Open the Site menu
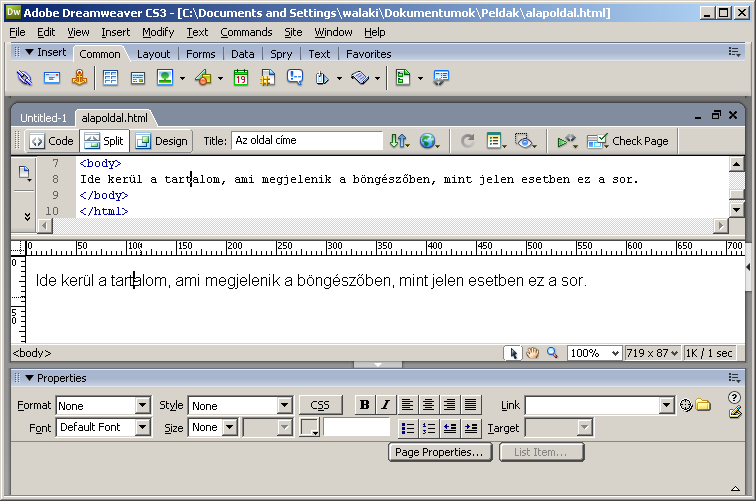Screen dimensions: 756x501 [x=293, y=32]
